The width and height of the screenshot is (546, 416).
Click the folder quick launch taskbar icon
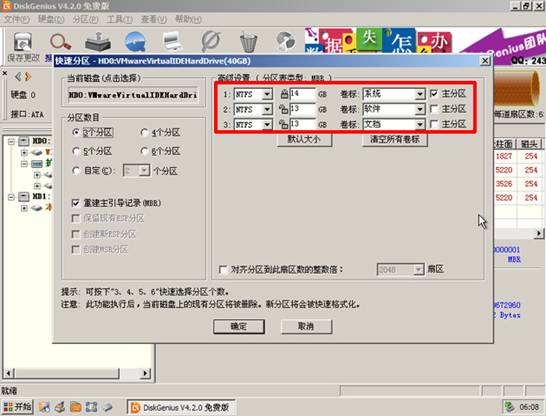(76, 407)
